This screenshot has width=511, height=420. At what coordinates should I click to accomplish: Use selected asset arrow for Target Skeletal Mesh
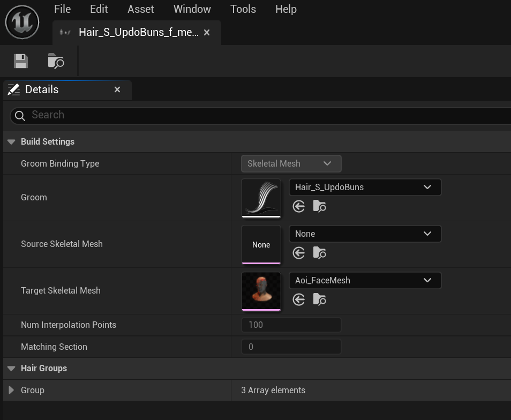click(298, 299)
